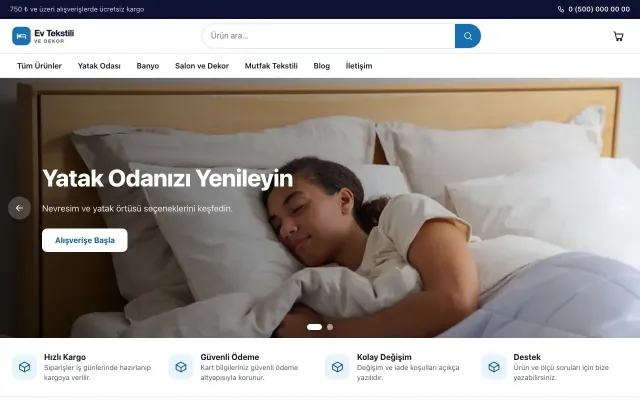Open Yatak Odası category
The width and height of the screenshot is (640, 400).
click(x=99, y=66)
